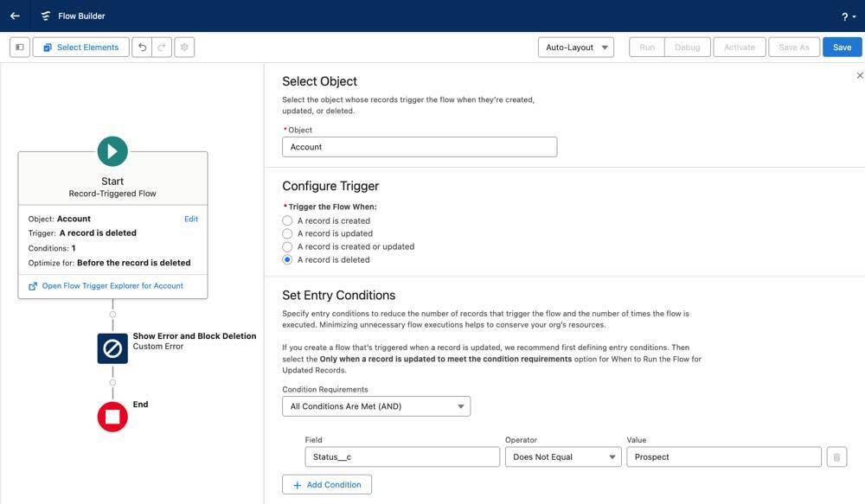The height and width of the screenshot is (504, 865).
Task: Delete the condition with trash icon
Action: click(836, 457)
